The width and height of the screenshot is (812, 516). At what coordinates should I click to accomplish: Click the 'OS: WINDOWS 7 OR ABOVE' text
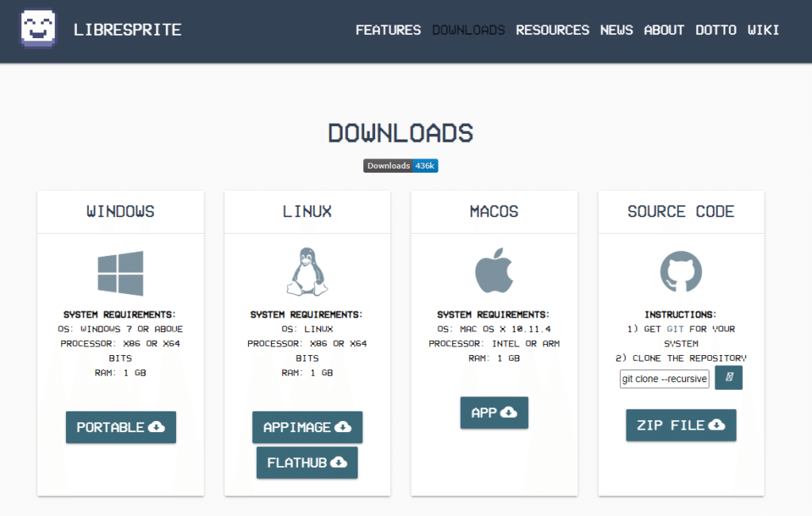[x=121, y=329]
